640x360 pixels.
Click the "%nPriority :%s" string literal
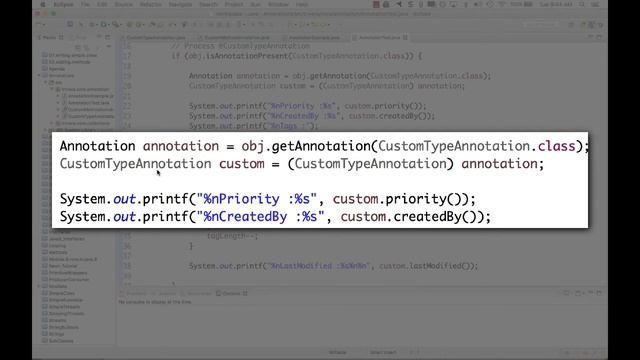(257, 199)
